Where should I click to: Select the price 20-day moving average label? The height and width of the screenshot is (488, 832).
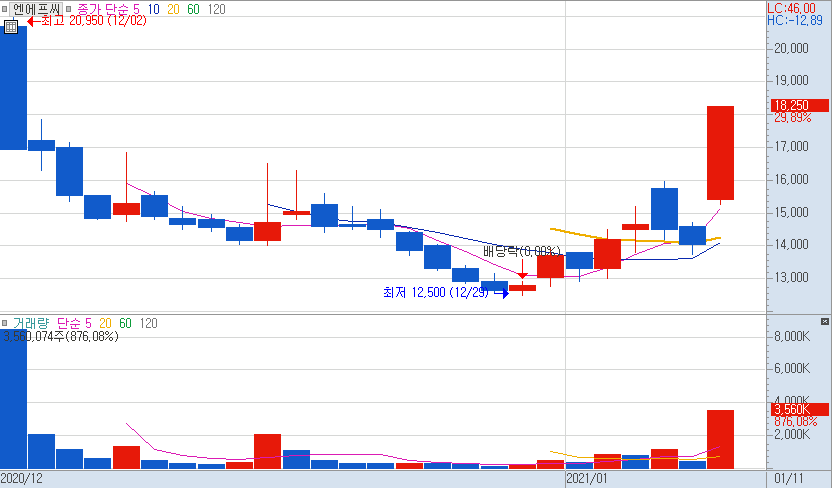pos(173,9)
